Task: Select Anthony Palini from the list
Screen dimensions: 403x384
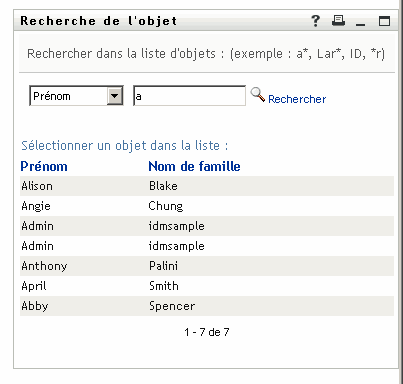Action: (x=207, y=266)
